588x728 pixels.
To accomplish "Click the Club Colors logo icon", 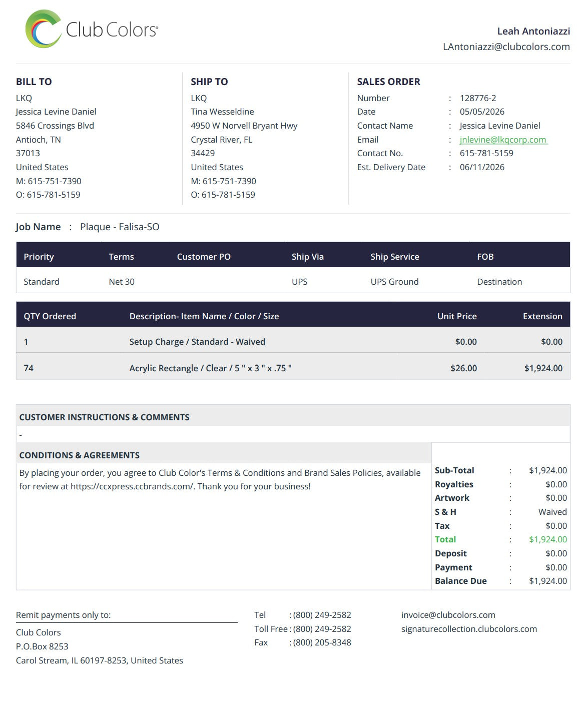I will point(44,29).
